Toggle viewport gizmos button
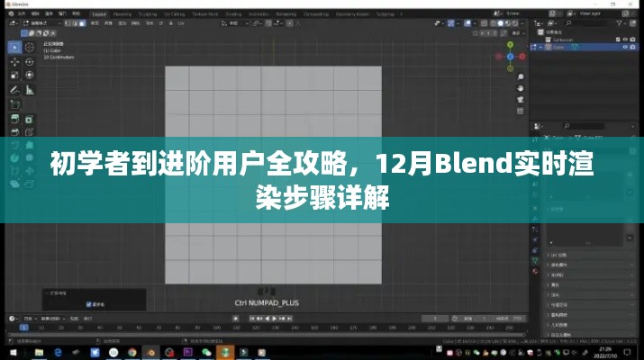The height and width of the screenshot is (360, 644). pyautogui.click(x=451, y=23)
